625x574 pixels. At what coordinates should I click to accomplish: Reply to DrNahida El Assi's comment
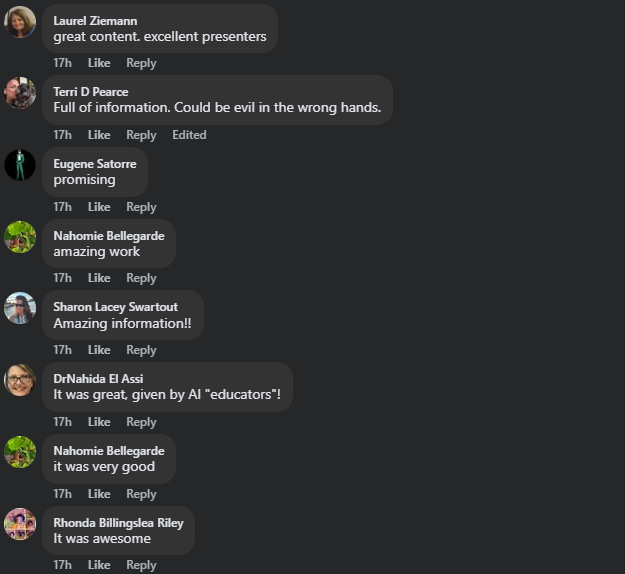point(141,422)
